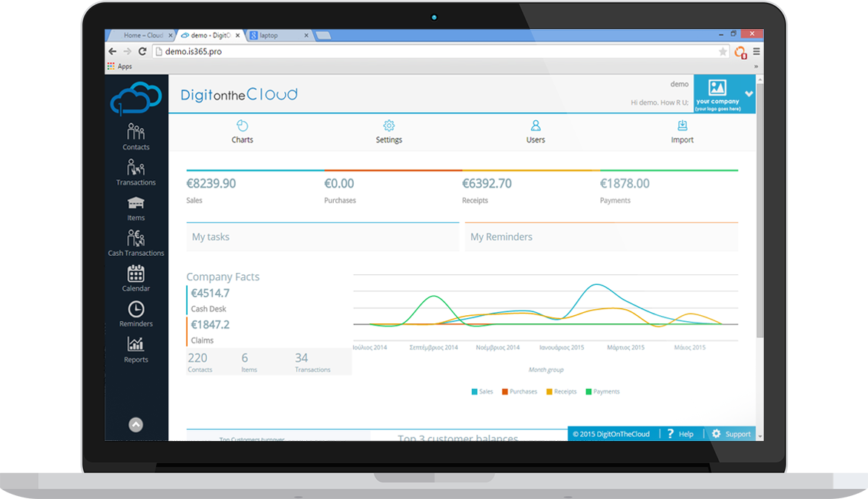Click the 34 Transactions count
The image size is (868, 499).
click(301, 358)
